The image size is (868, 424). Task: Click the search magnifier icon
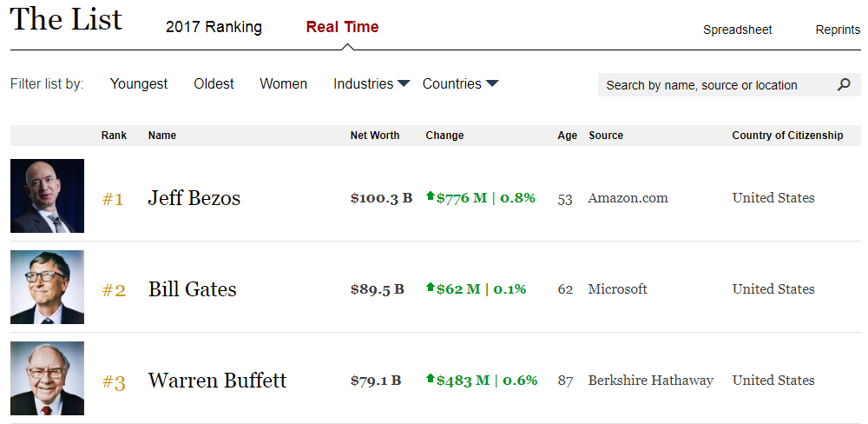pos(844,85)
